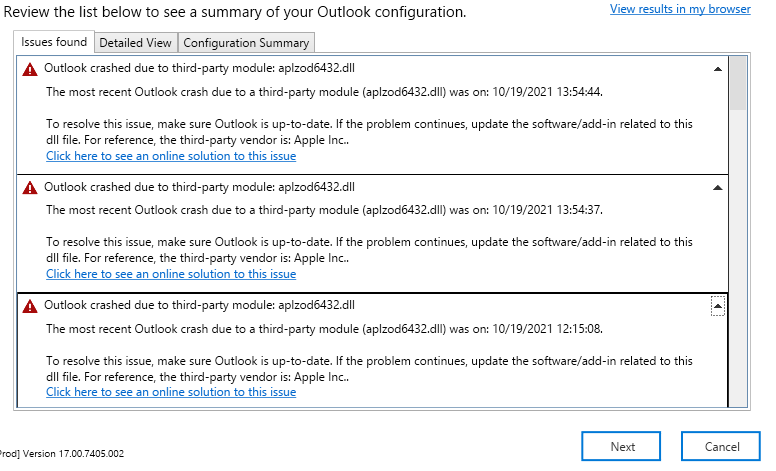Collapse the issue dated 10/19/2021 13:54:37
This screenshot has width=776, height=471.
click(x=717, y=187)
